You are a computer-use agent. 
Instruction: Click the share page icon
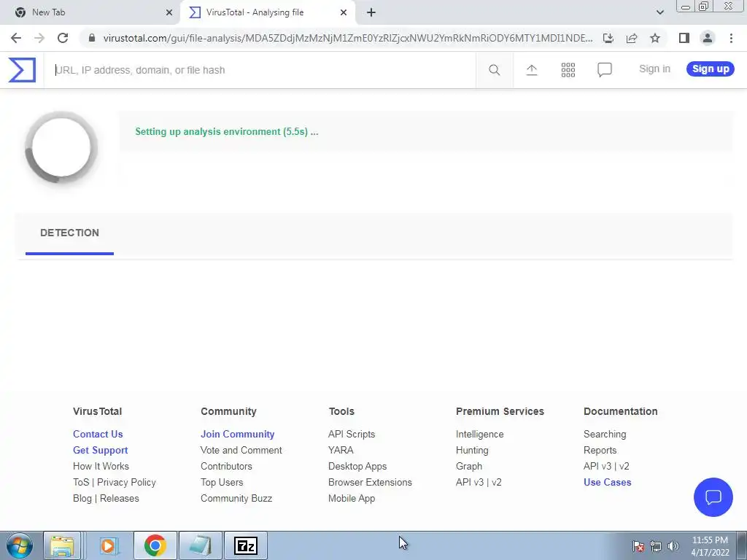(632, 38)
